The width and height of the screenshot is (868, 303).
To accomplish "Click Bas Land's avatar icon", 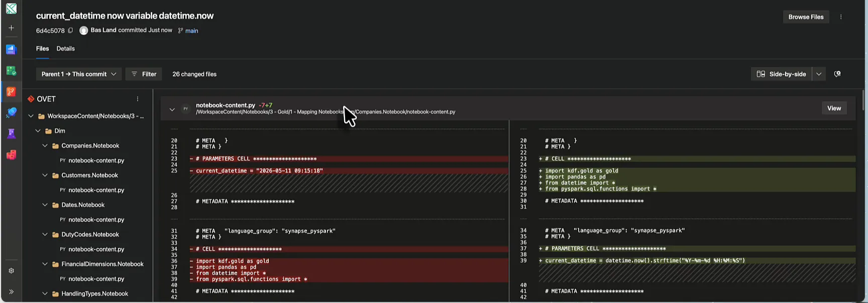I will [x=83, y=31].
